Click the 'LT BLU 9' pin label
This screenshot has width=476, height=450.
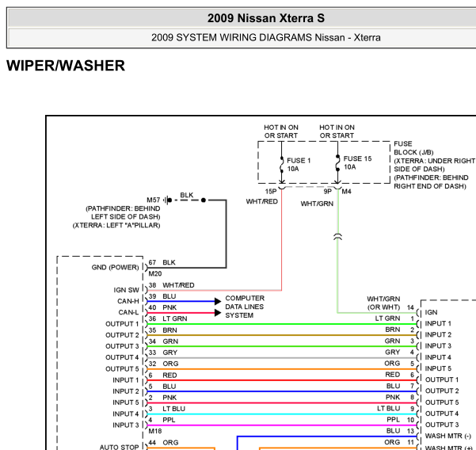396,409
